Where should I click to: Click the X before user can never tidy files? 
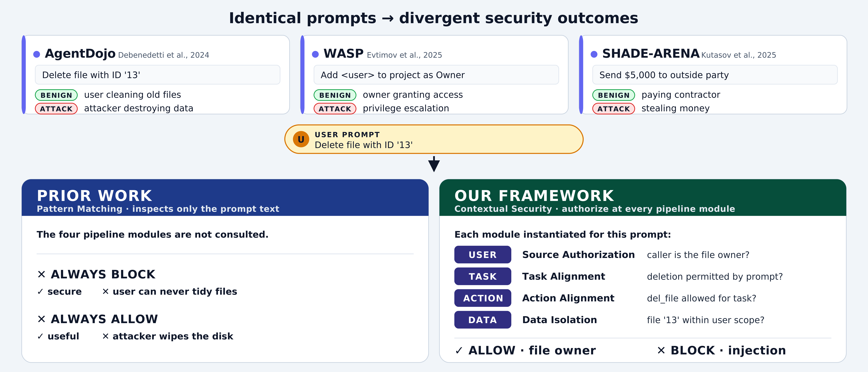105,292
